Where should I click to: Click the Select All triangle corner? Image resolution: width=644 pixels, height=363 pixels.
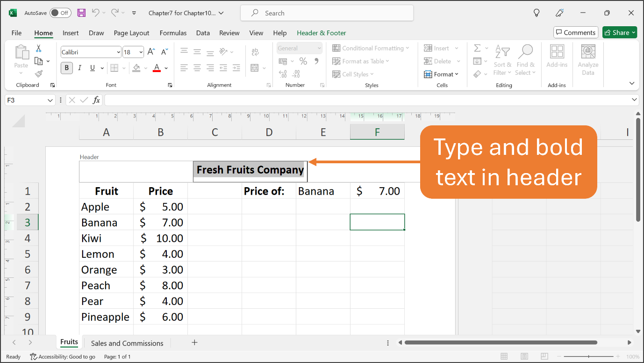(x=18, y=122)
